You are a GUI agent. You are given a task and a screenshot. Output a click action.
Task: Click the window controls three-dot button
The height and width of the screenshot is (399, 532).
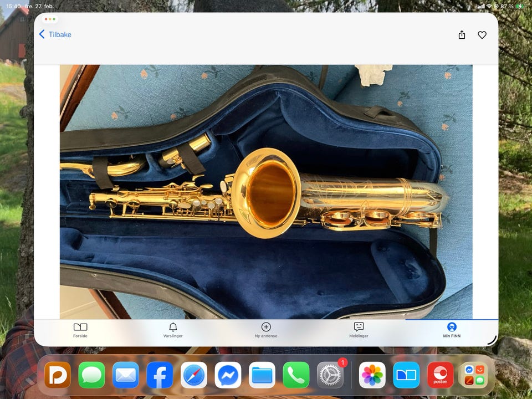pos(50,19)
